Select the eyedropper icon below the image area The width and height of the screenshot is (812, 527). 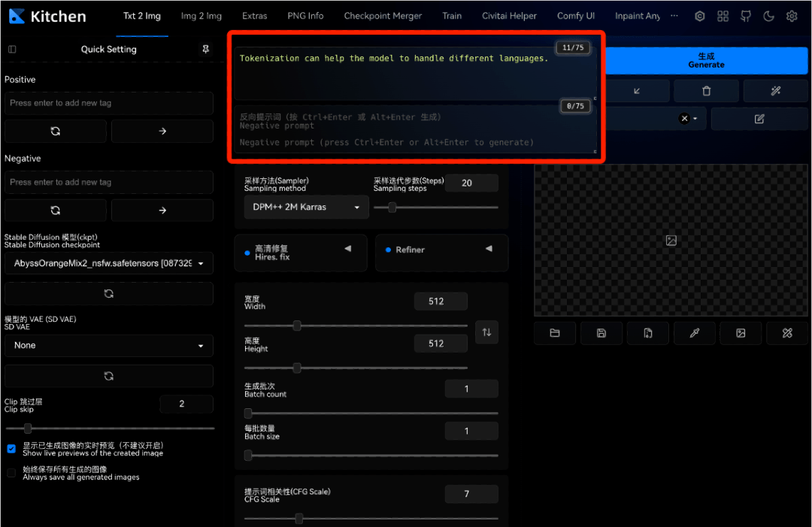[695, 333]
